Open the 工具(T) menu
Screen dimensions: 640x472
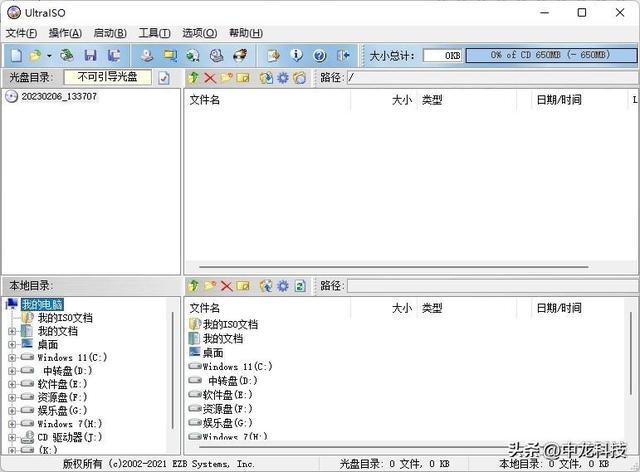tap(155, 33)
